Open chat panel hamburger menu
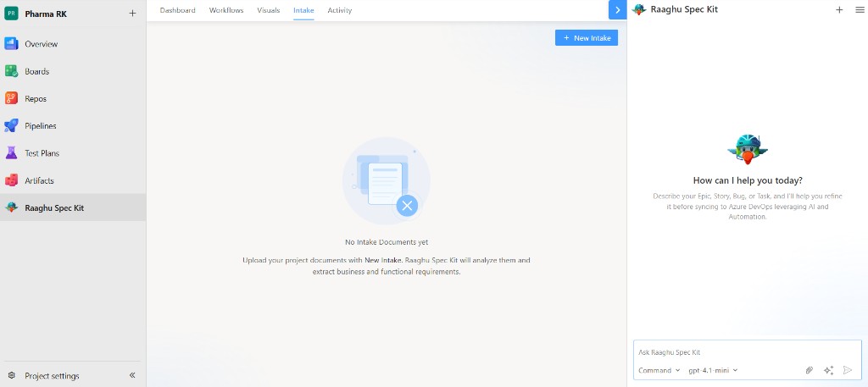 click(860, 9)
